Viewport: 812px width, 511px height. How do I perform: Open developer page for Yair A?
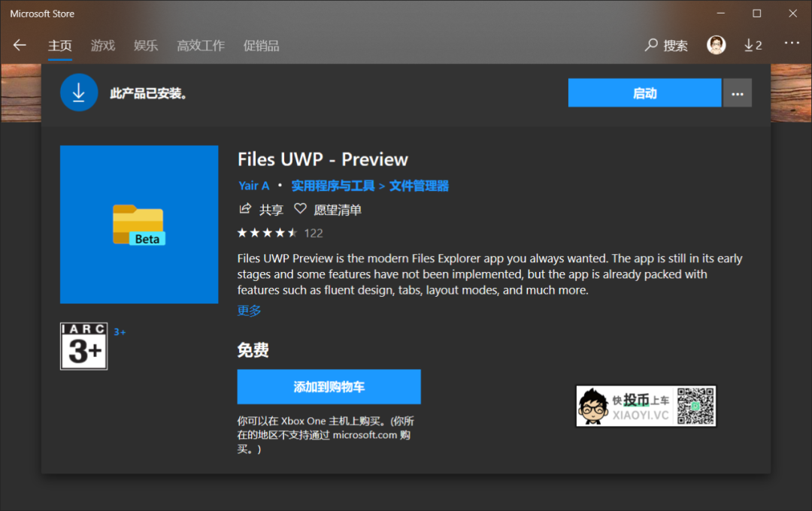click(253, 185)
